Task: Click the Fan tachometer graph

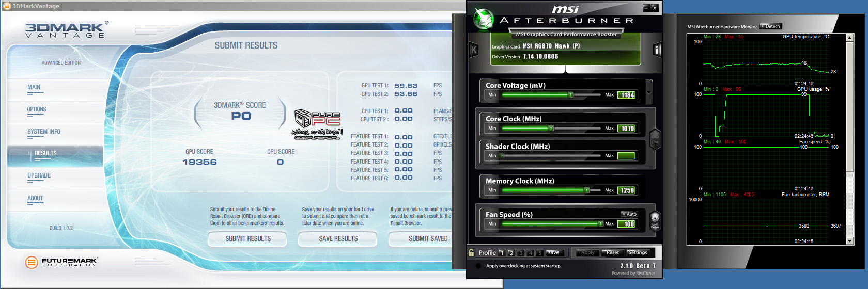Action: (766, 220)
